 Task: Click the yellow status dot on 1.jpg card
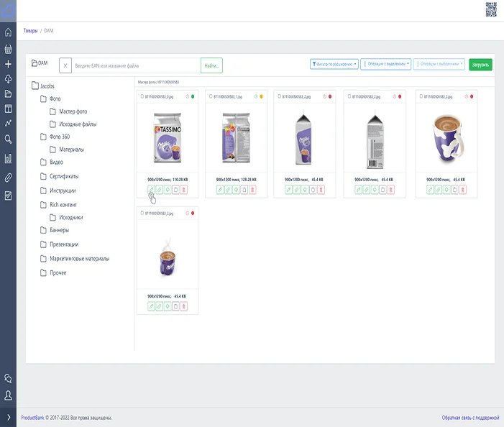[x=261, y=96]
